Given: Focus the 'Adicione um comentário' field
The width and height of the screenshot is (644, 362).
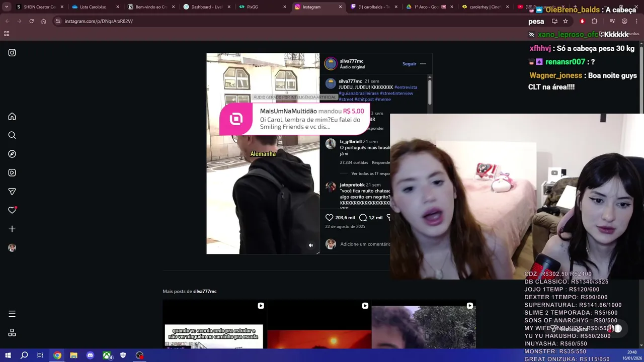Looking at the screenshot, I should (365, 244).
